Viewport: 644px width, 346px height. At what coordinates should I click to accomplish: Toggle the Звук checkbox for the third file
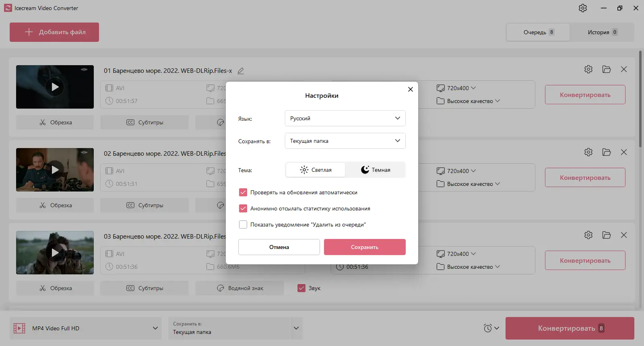[301, 288]
